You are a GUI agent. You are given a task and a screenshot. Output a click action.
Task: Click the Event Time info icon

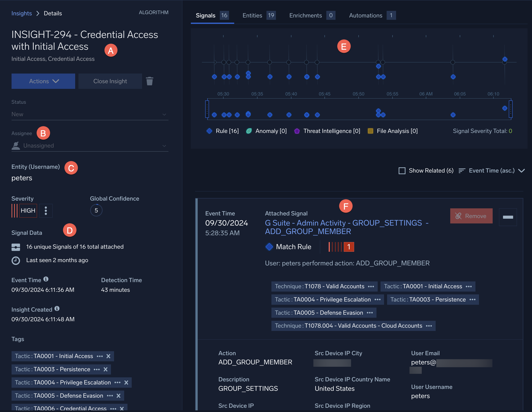pyautogui.click(x=46, y=279)
